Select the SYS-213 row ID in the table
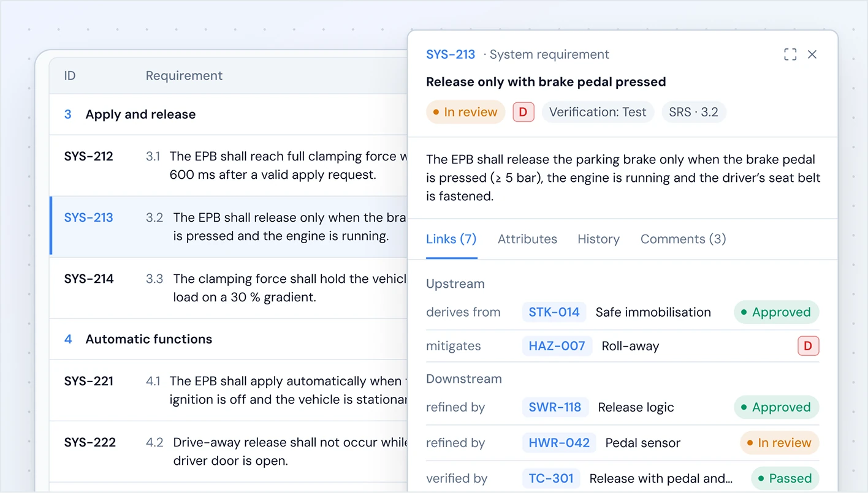Screen dimensions: 868x493 point(89,217)
